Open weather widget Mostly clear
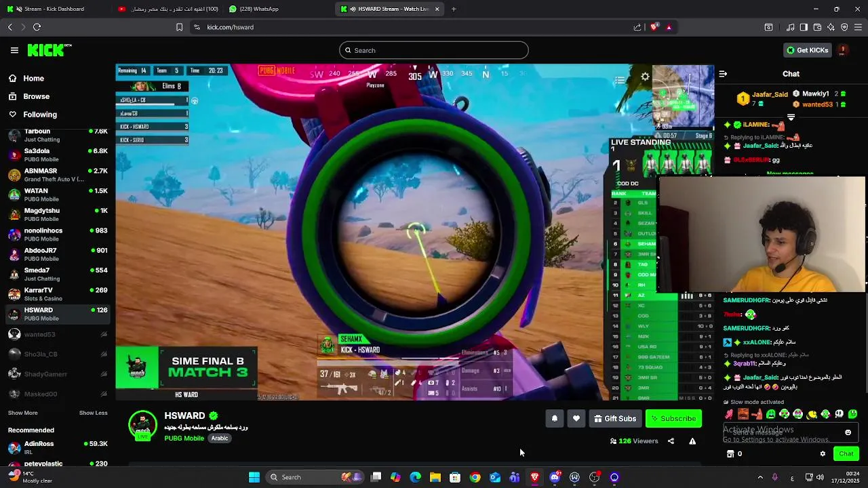Image resolution: width=868 pixels, height=488 pixels. click(x=31, y=477)
